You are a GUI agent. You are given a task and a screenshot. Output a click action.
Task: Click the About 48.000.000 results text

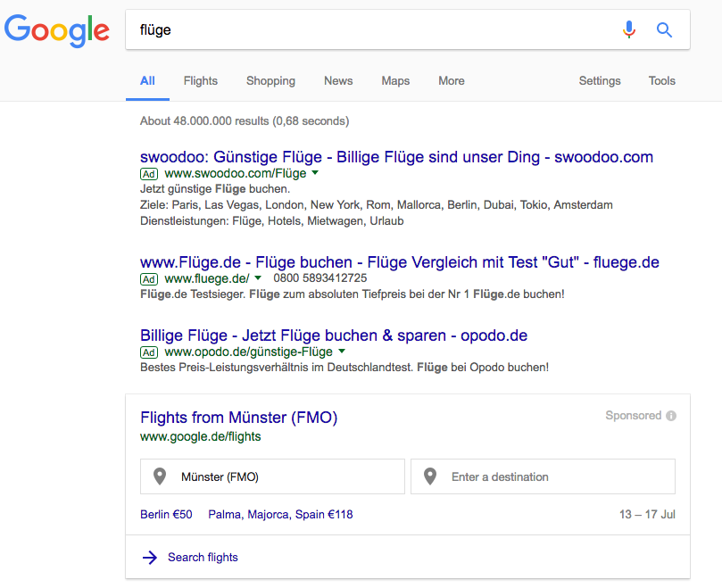[245, 121]
